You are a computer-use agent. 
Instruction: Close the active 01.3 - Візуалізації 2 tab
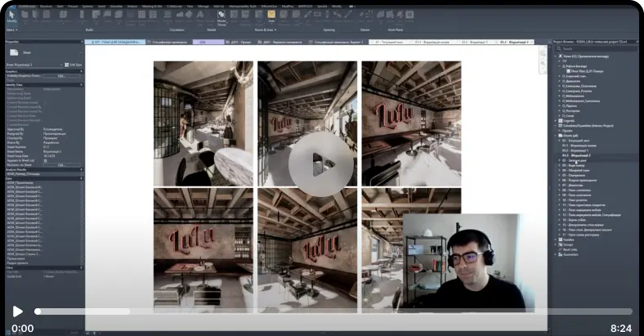531,42
